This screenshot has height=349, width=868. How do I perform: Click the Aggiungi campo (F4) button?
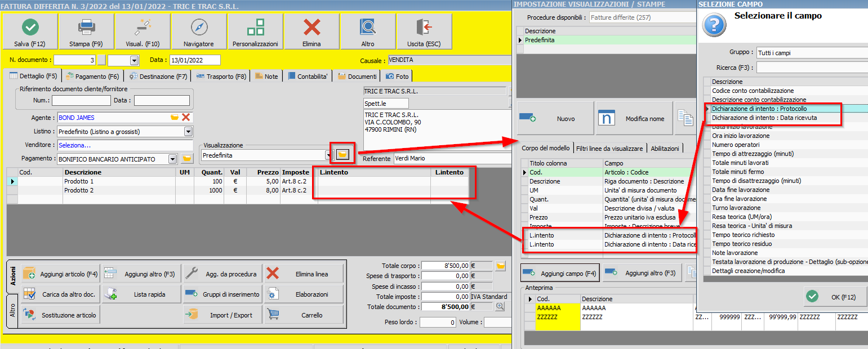pos(559,273)
